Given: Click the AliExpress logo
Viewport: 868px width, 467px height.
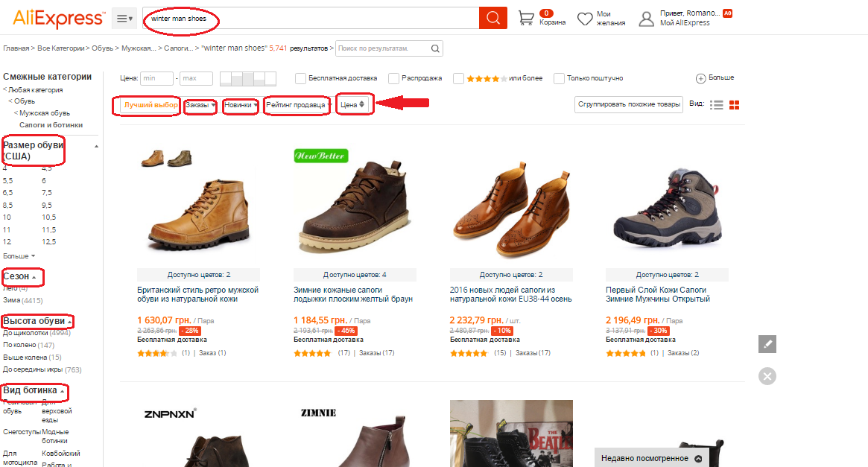Looking at the screenshot, I should click(58, 19).
